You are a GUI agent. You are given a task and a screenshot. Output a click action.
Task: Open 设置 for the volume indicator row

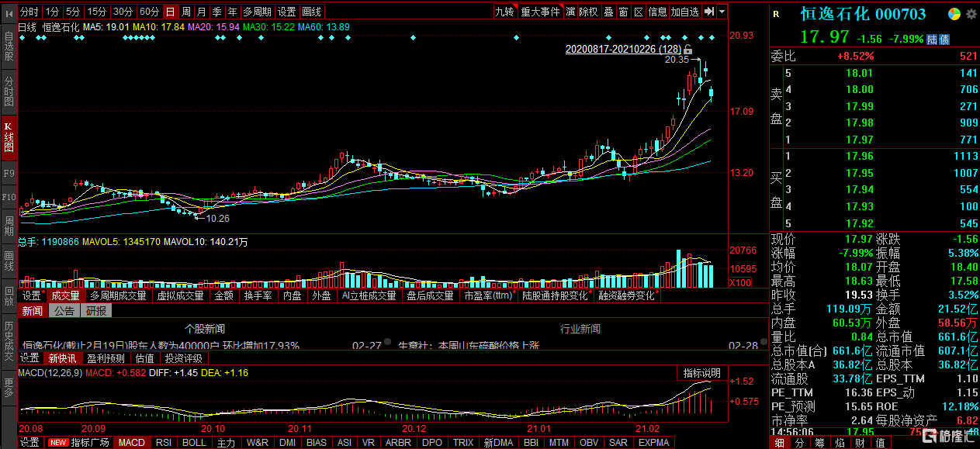31,295
